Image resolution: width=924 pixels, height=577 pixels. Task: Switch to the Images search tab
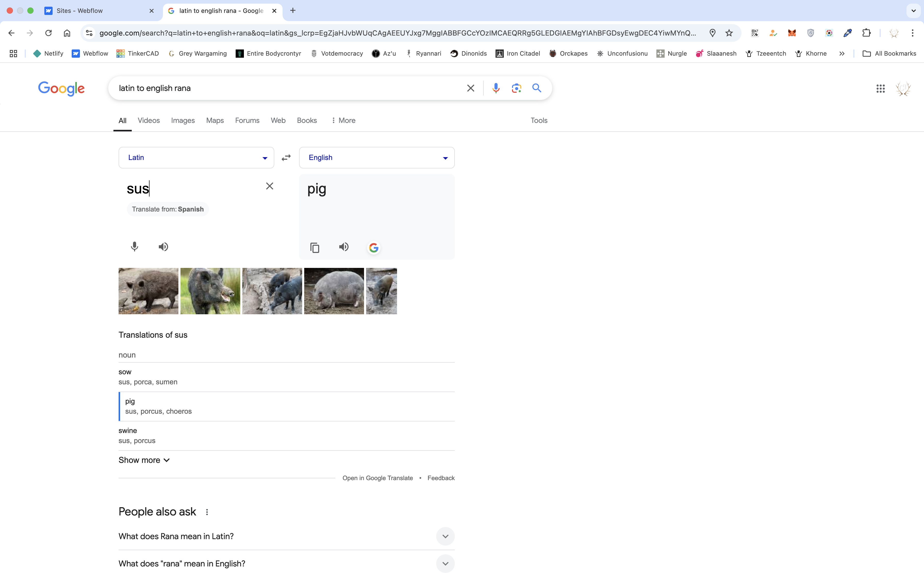click(x=183, y=121)
